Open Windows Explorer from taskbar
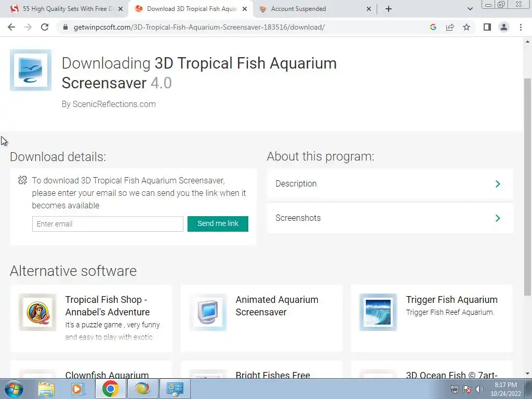The image size is (532, 399). tap(46, 389)
